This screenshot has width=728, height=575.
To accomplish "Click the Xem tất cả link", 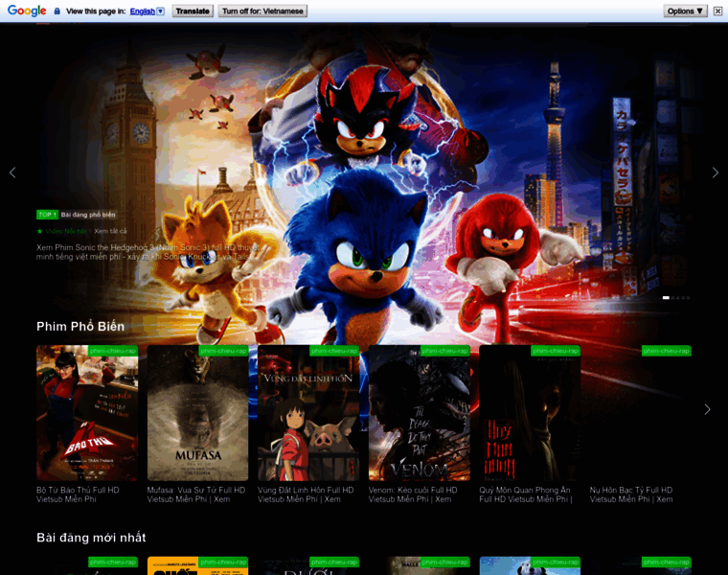I will 110,231.
